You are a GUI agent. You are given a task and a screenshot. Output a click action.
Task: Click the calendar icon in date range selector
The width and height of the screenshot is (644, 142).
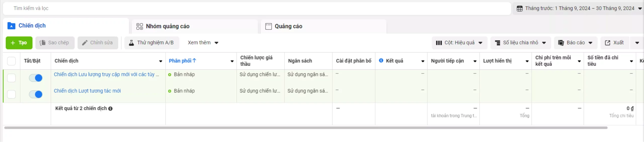pos(519,9)
